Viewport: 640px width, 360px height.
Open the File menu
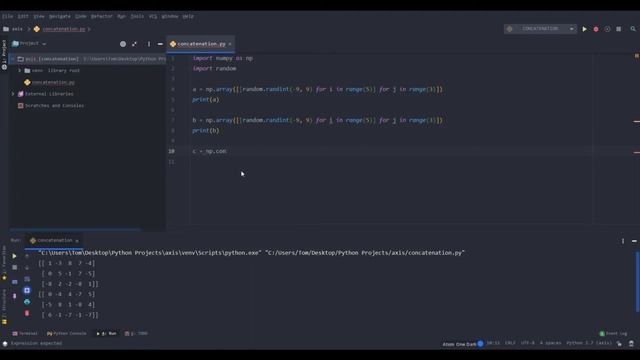(x=7, y=16)
